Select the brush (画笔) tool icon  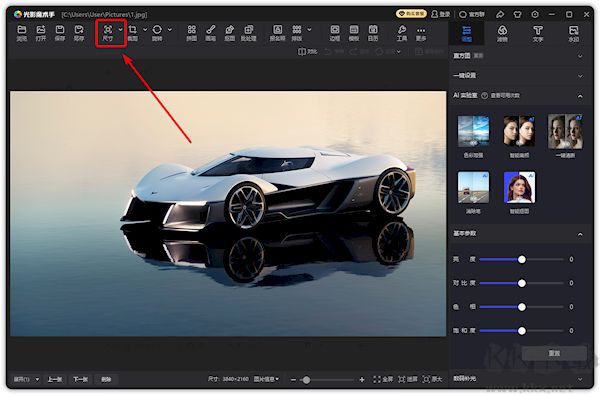tap(210, 33)
